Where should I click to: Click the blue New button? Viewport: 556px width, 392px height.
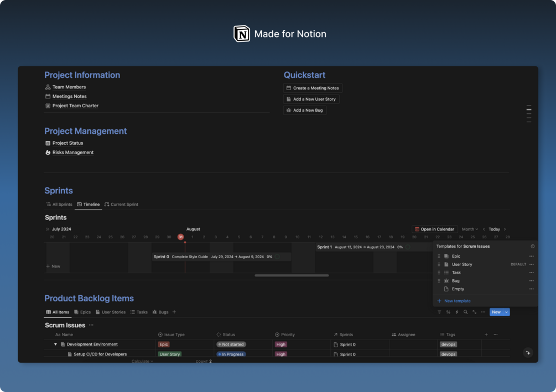pos(496,312)
